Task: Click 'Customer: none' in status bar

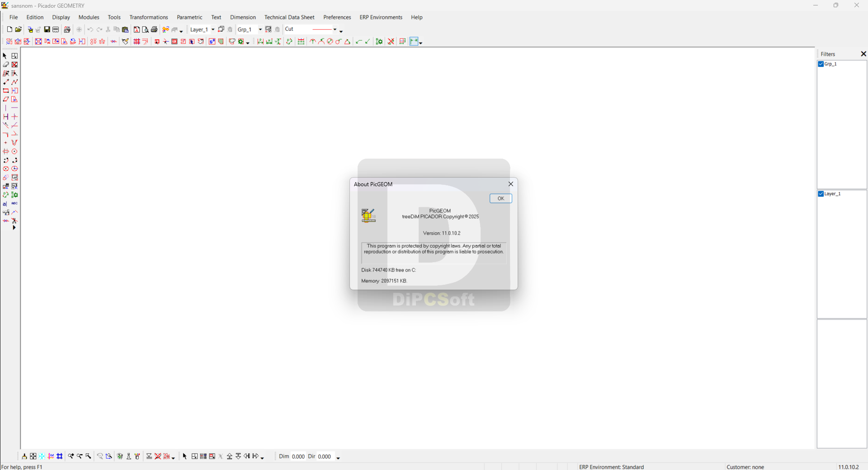Action: click(745, 467)
